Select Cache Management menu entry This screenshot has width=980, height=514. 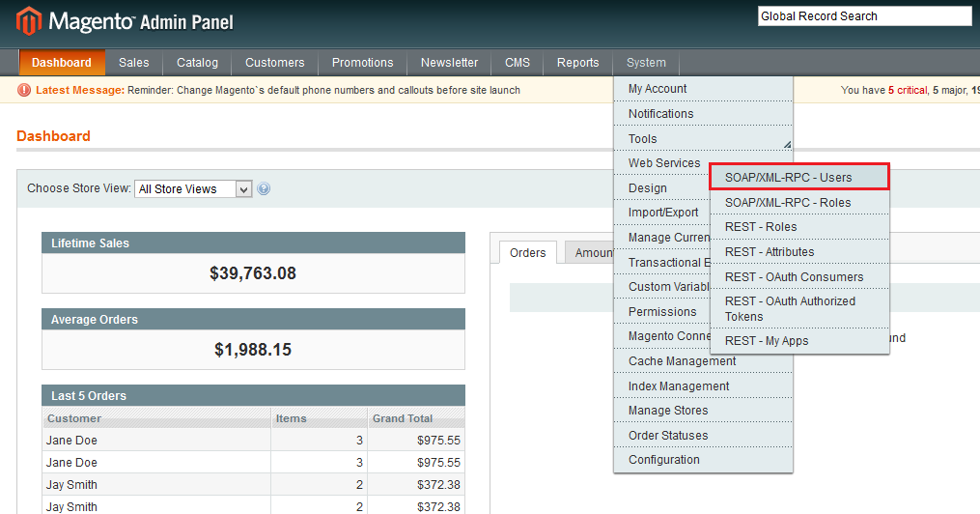pos(703,361)
